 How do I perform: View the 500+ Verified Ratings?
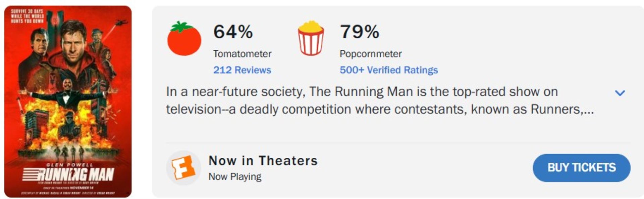388,70
